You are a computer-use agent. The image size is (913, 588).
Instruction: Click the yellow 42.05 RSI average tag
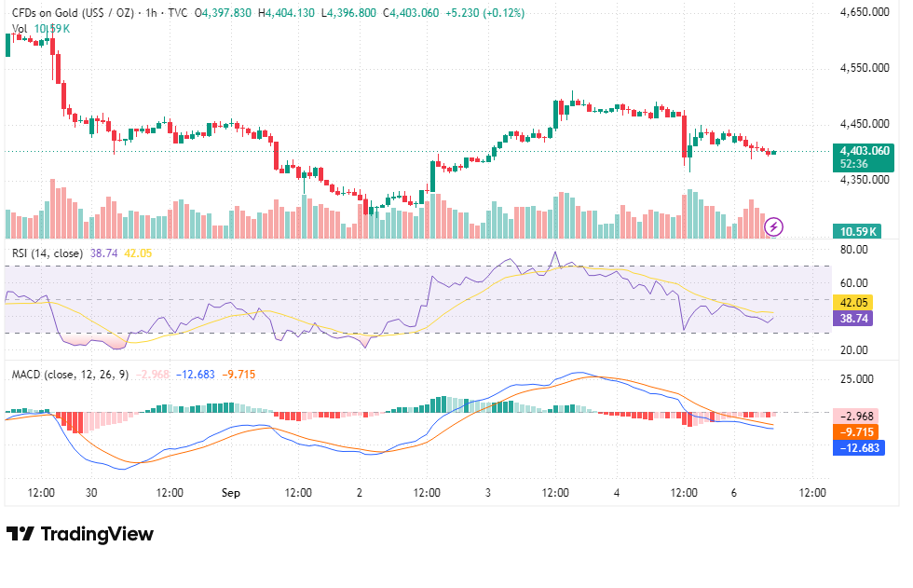click(x=853, y=303)
